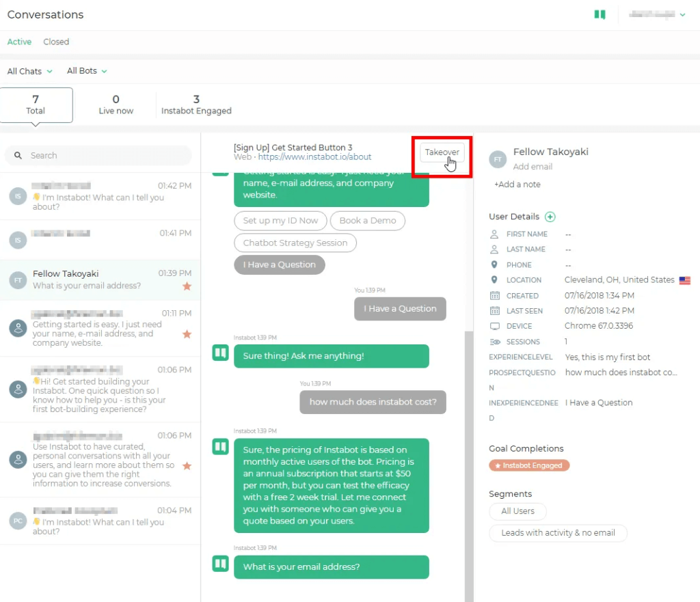Image resolution: width=700 pixels, height=602 pixels.
Task: Click the avatar beside 'Use Instabot to have curated'
Action: coord(18,460)
